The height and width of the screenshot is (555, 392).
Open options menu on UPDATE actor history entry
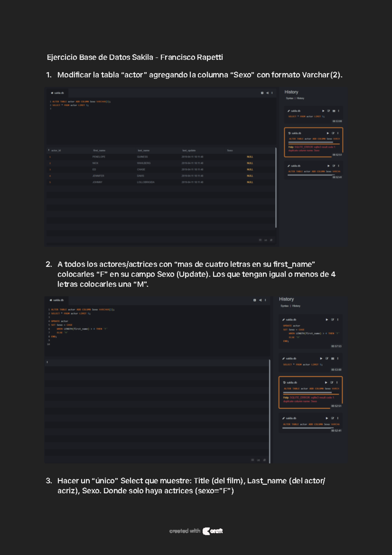338,320
